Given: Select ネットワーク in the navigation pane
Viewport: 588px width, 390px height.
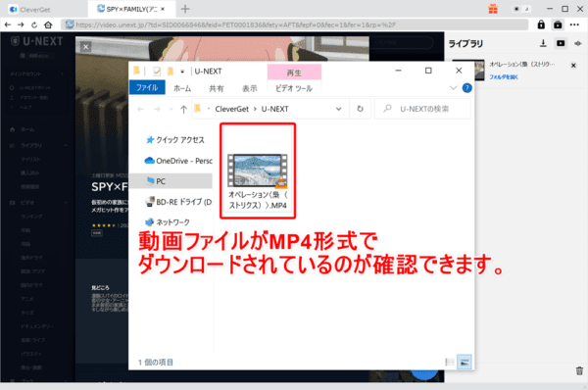Looking at the screenshot, I should pyautogui.click(x=168, y=222).
